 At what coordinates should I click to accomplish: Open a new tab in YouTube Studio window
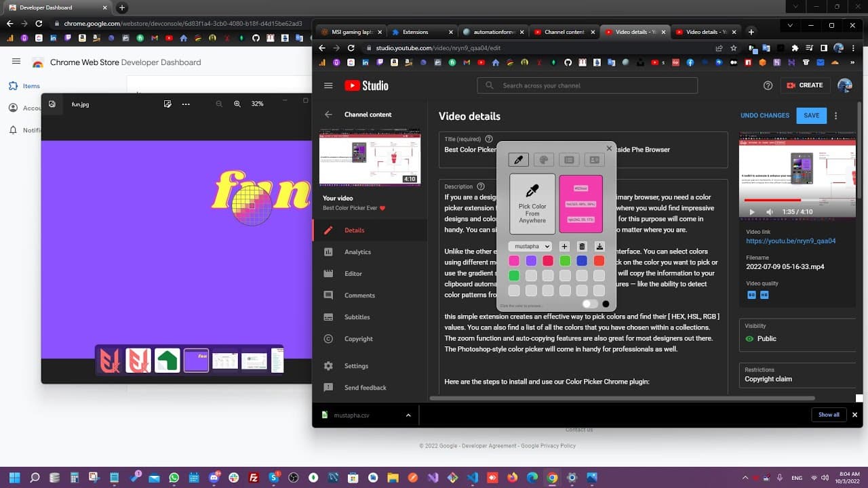pos(751,32)
